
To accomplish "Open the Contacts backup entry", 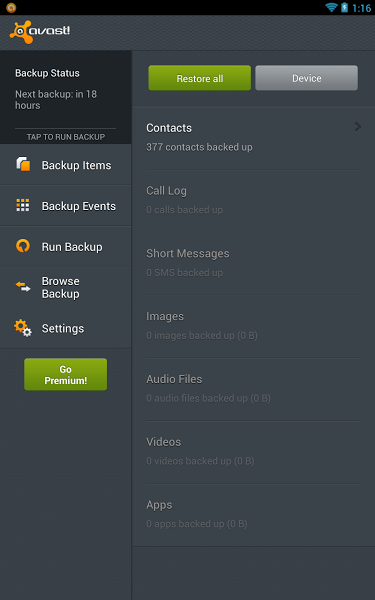I will pos(253,138).
